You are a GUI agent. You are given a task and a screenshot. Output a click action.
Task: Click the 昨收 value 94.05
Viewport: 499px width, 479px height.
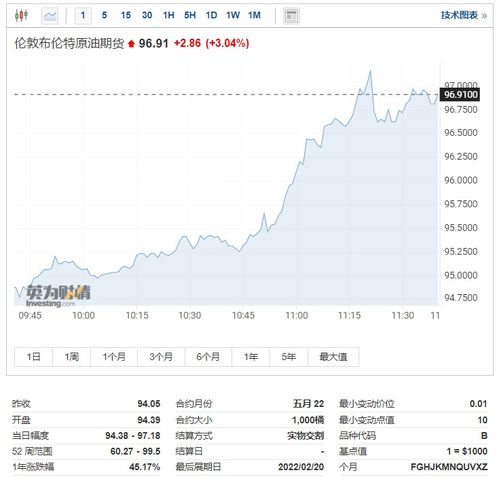[x=149, y=404]
